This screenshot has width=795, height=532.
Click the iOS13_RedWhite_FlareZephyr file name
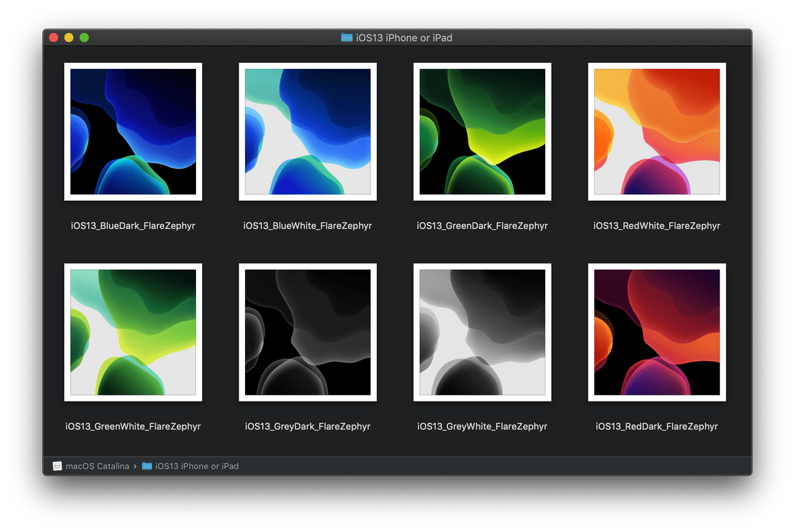(657, 226)
